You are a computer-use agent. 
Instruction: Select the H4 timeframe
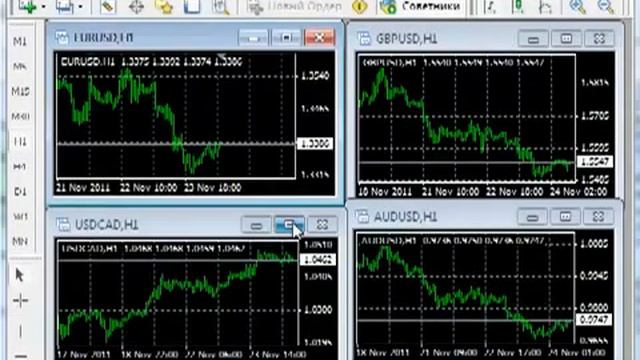[20, 167]
